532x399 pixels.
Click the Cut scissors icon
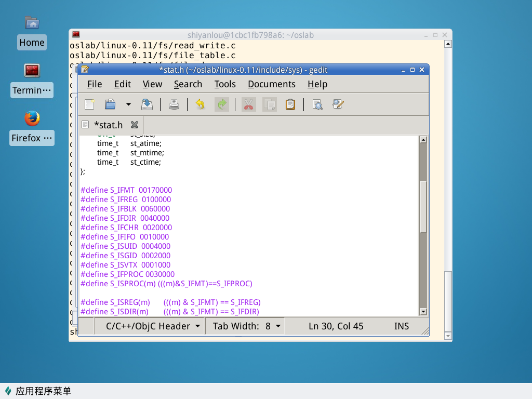[248, 104]
